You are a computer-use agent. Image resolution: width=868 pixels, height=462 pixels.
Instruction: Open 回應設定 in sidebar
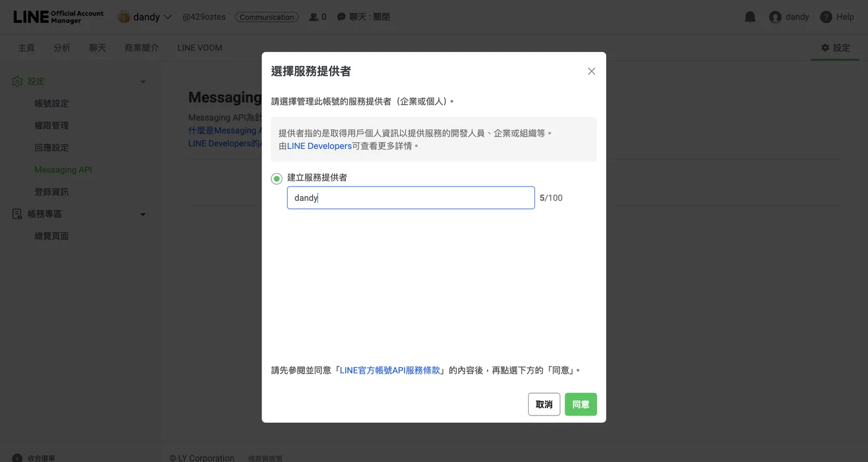51,148
